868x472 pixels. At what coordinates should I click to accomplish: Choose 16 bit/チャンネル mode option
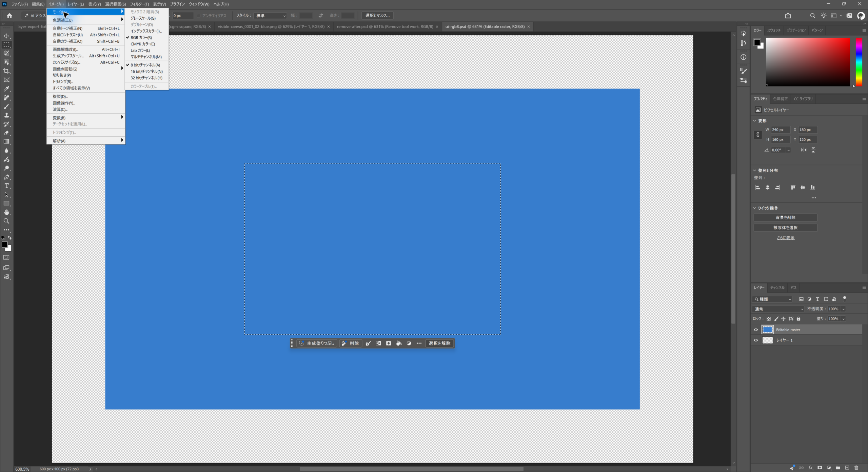[146, 72]
